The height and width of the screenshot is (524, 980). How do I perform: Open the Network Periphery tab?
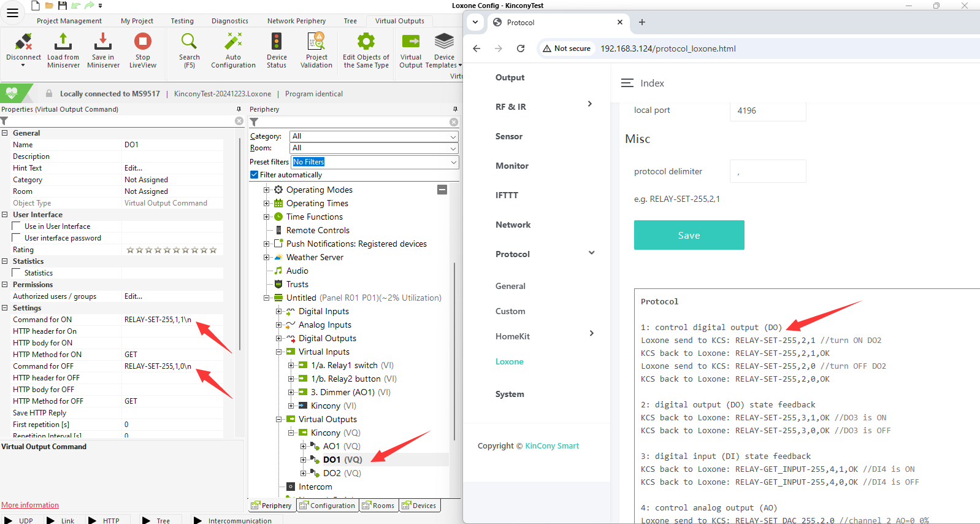tap(296, 21)
